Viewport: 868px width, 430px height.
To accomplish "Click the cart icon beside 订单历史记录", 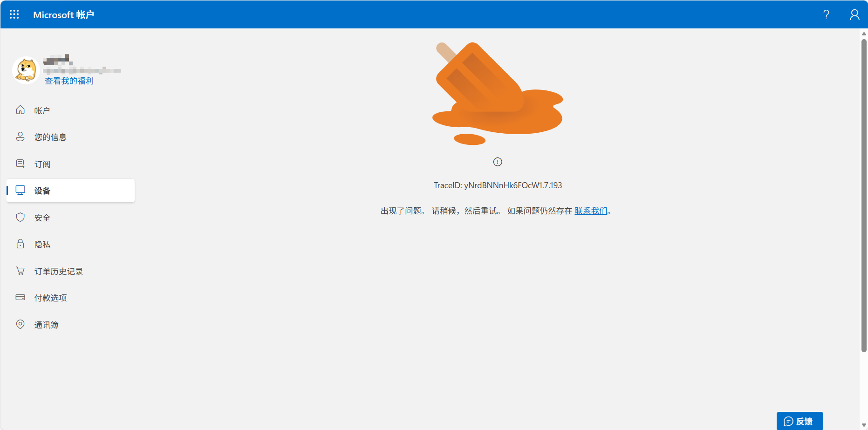I will [21, 271].
